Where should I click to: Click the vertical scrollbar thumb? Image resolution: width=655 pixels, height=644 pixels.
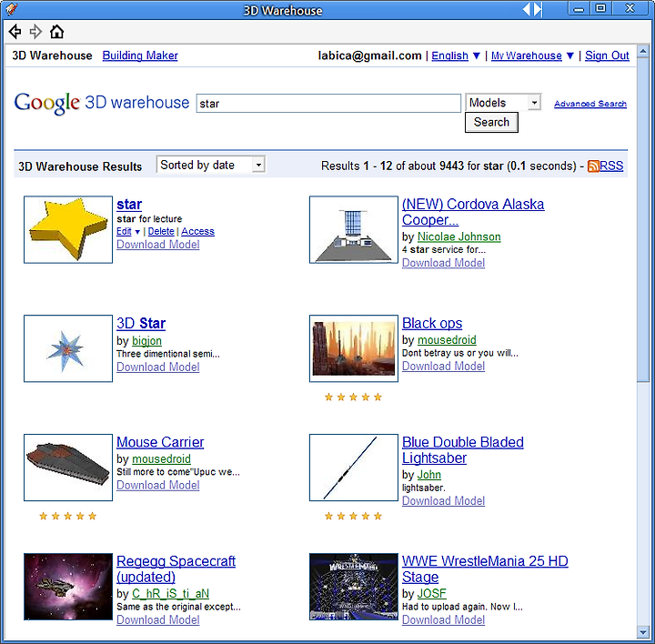[643, 220]
